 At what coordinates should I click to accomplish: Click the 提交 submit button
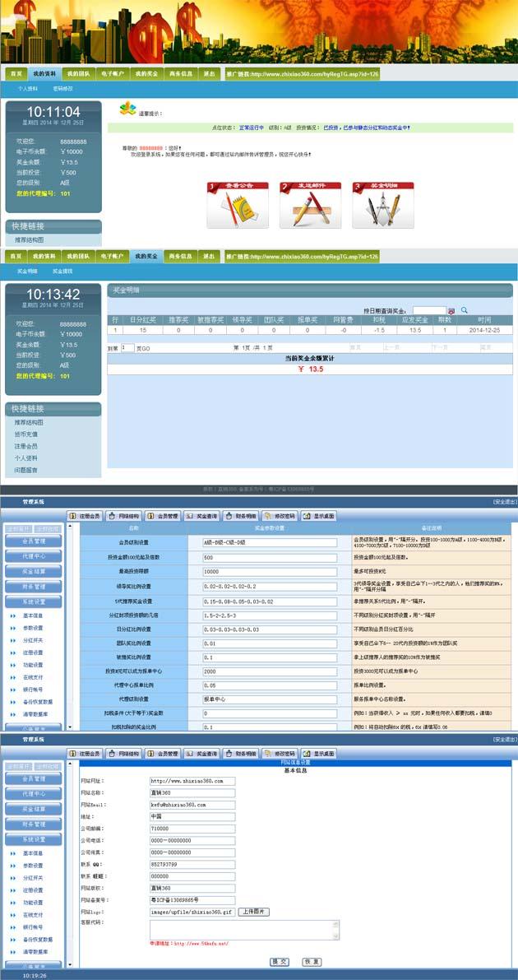pos(280,961)
